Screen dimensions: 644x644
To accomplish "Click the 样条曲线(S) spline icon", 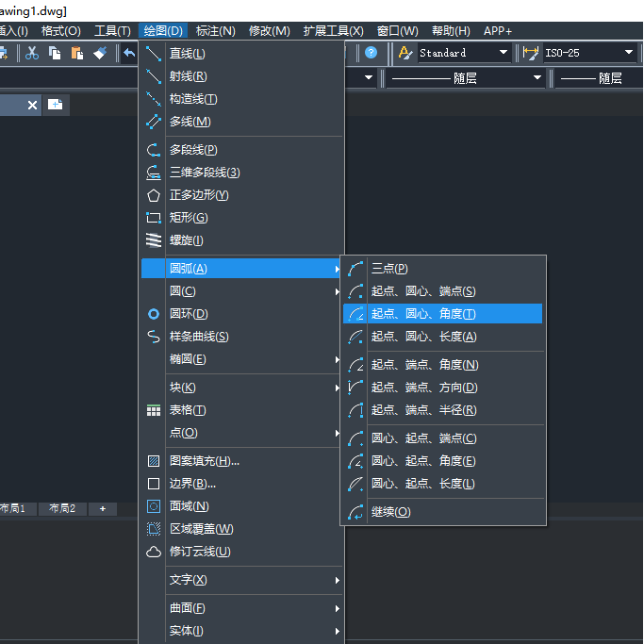I will tap(154, 337).
